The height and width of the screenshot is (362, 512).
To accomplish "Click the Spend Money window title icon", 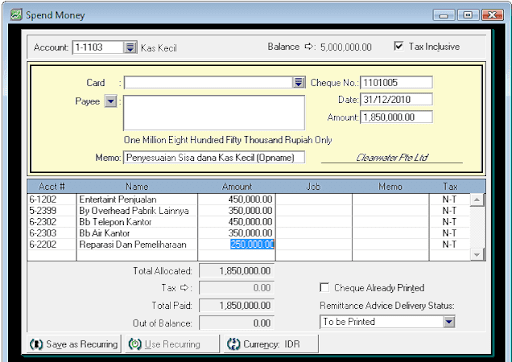I will pyautogui.click(x=16, y=15).
